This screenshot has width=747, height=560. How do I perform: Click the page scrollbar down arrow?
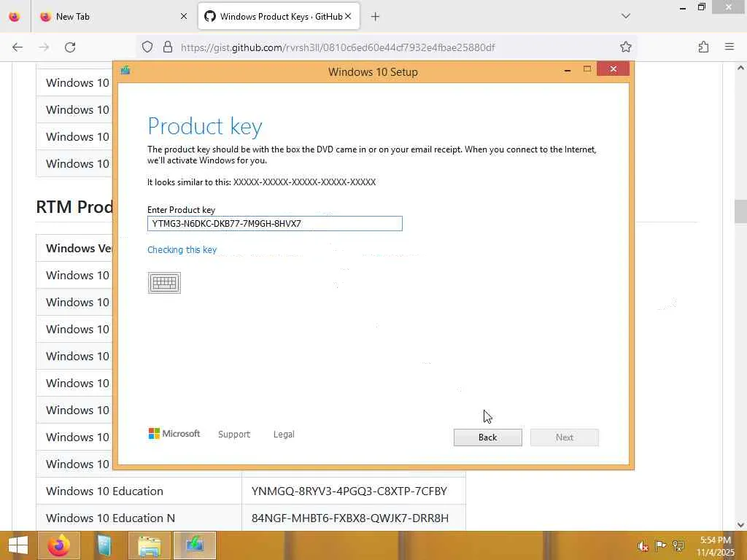(741, 525)
